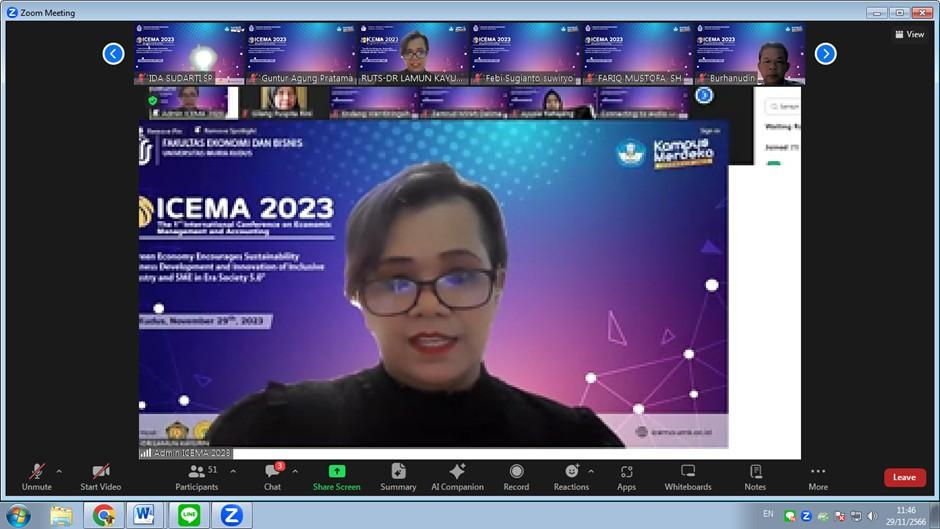Unmute the microphone

37,477
